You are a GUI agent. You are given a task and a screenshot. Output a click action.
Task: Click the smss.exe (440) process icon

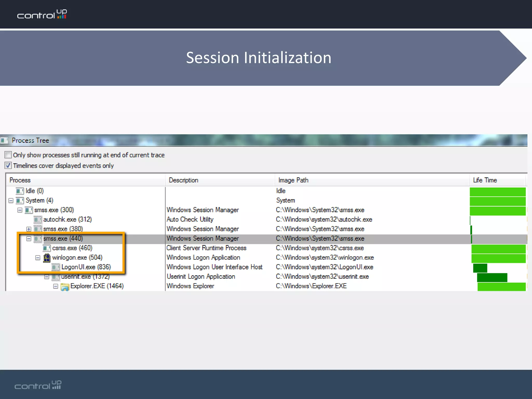point(38,239)
